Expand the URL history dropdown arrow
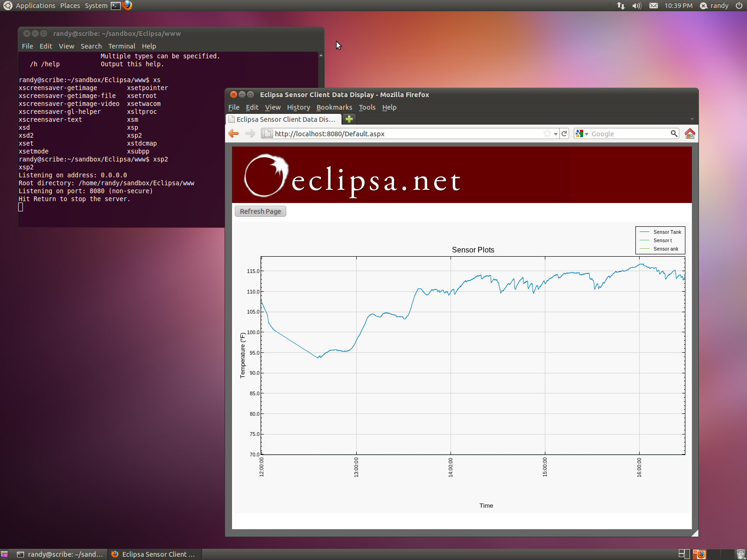The height and width of the screenshot is (560, 747). pos(556,134)
